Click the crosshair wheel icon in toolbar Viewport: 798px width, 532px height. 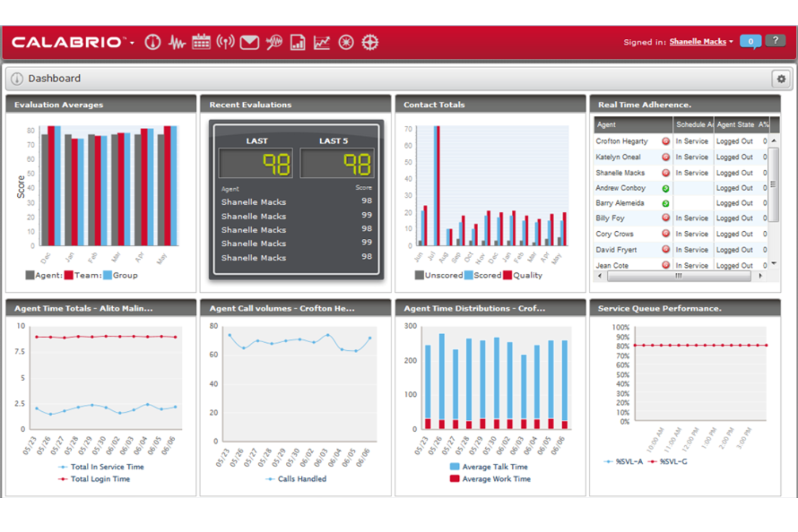click(x=370, y=42)
